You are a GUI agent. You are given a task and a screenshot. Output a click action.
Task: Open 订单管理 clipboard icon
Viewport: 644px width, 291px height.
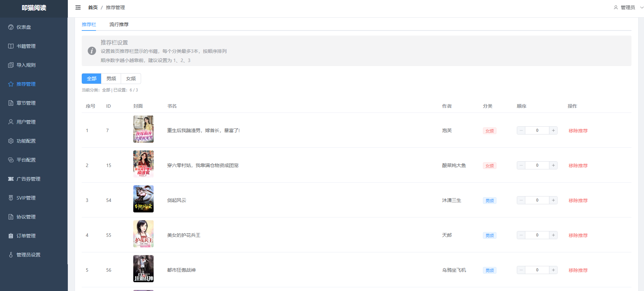pos(11,236)
